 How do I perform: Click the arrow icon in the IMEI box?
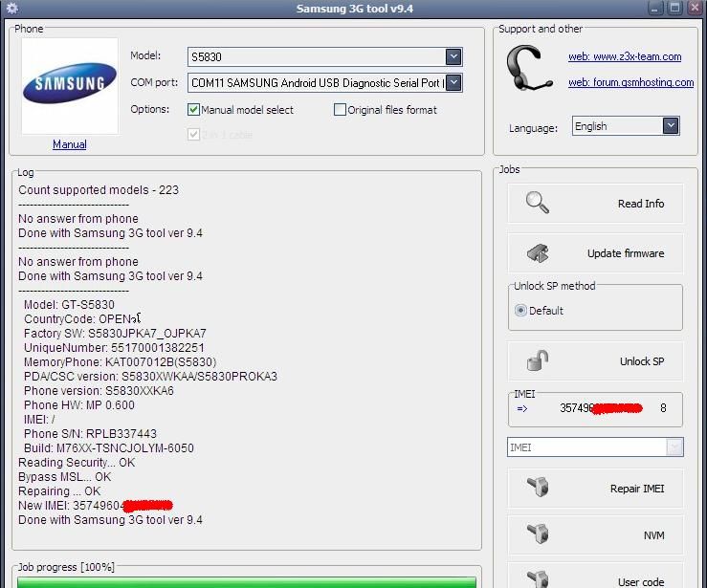coord(522,408)
